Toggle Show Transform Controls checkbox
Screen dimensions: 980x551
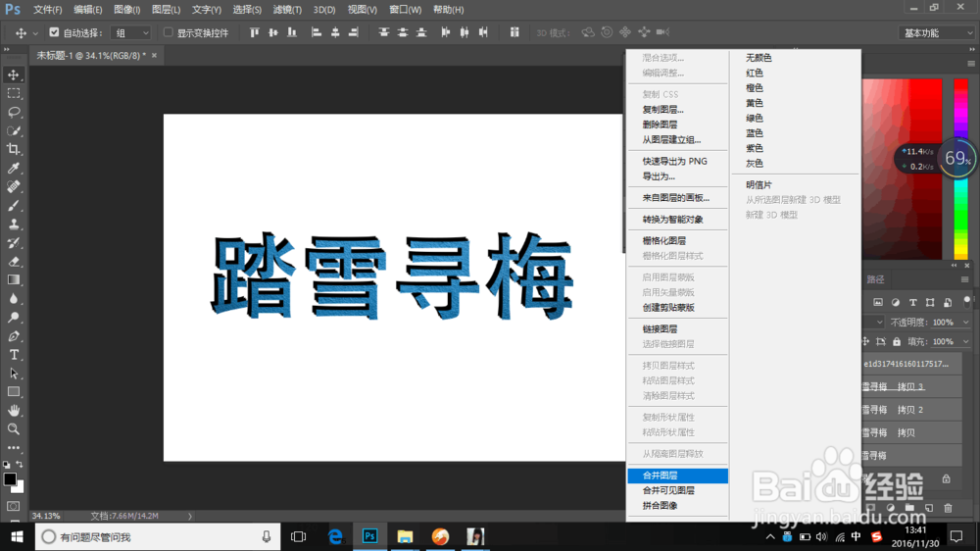pyautogui.click(x=169, y=32)
